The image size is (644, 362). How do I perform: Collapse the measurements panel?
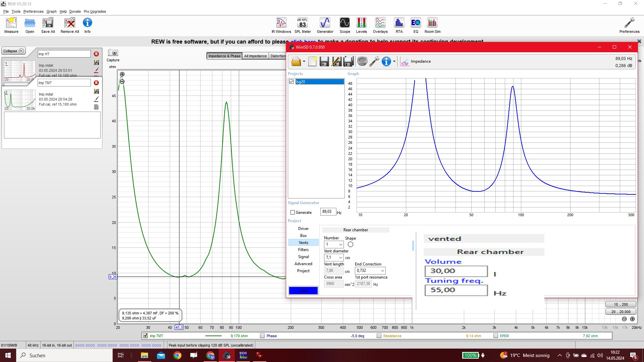click(x=14, y=51)
